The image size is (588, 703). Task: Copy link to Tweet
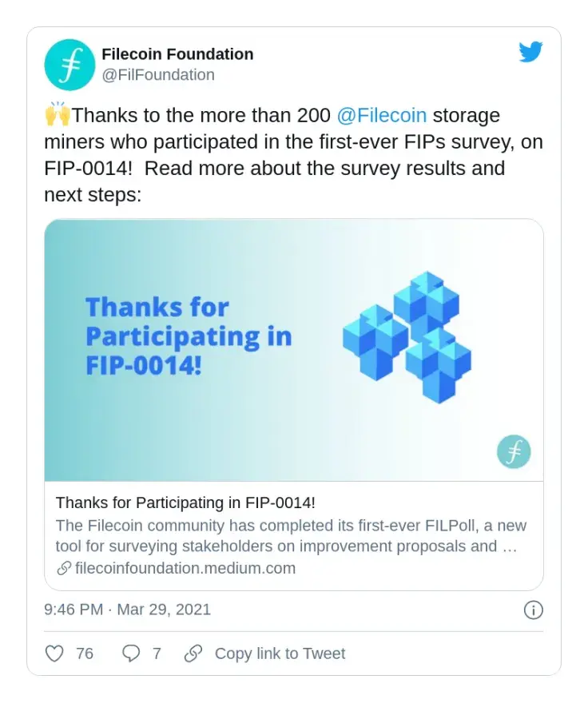click(x=280, y=653)
